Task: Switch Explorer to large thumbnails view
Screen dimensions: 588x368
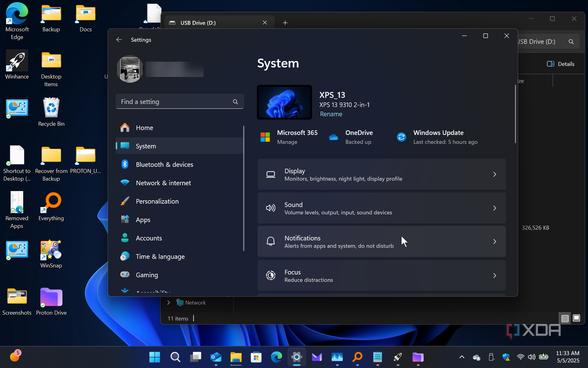Action: pyautogui.click(x=576, y=318)
